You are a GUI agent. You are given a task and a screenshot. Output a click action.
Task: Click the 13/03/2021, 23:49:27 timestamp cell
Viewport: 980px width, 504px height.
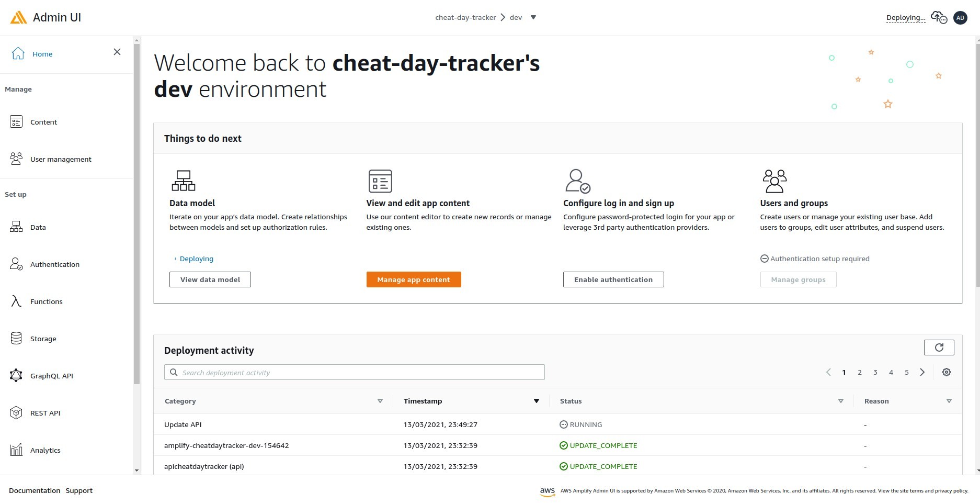click(440, 424)
